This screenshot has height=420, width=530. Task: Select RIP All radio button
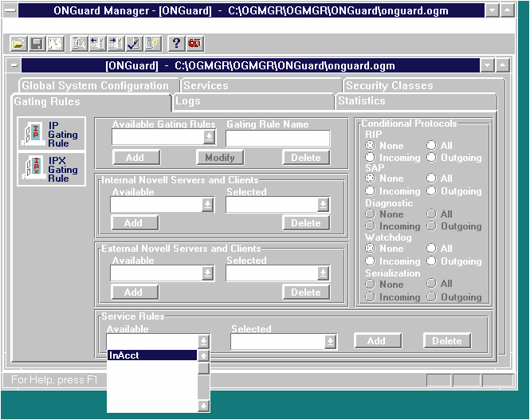click(431, 145)
